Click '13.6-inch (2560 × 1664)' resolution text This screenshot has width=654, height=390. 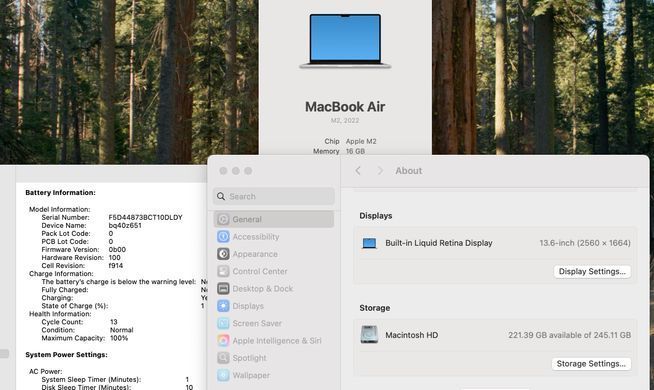[585, 243]
